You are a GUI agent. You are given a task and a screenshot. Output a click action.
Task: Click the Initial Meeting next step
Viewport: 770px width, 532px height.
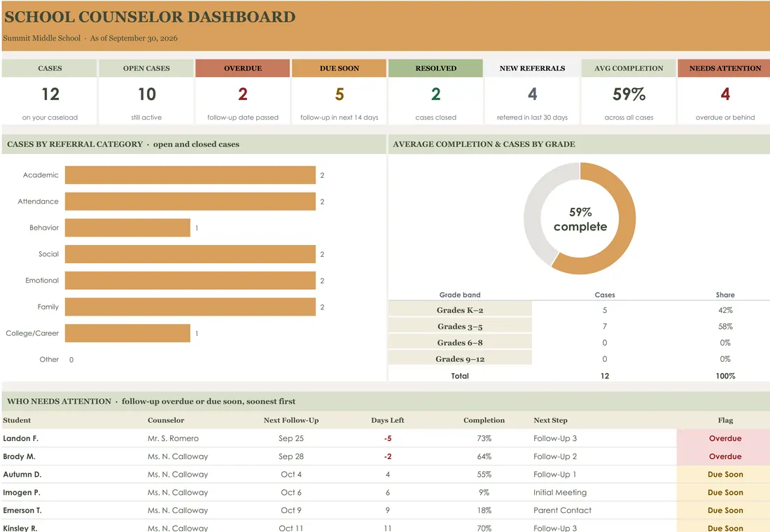(560, 492)
